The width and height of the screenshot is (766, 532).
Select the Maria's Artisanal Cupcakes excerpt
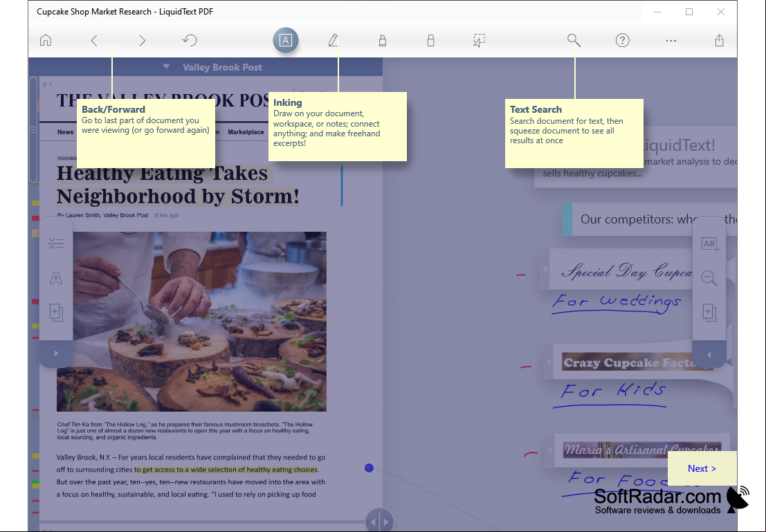tap(642, 450)
